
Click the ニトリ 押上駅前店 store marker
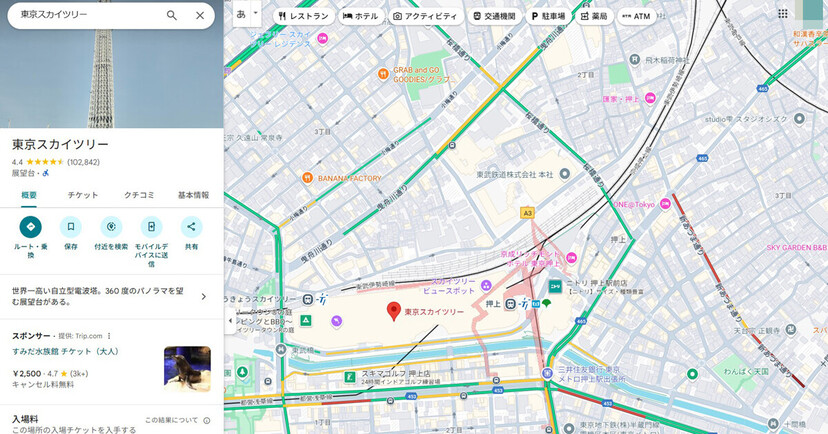click(x=555, y=286)
